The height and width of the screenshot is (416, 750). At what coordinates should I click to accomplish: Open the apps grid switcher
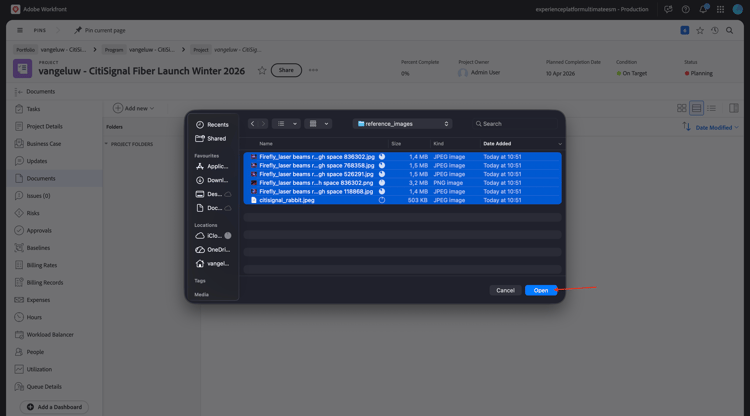(720, 9)
